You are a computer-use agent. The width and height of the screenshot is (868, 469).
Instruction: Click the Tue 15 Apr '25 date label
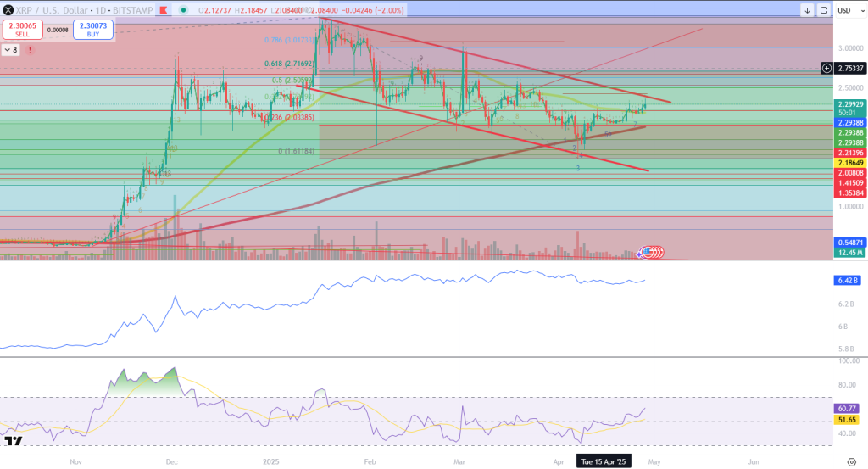tap(604, 461)
